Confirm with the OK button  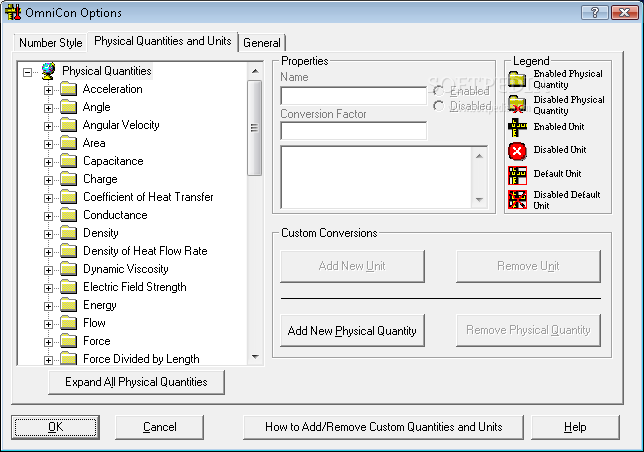pos(55,427)
